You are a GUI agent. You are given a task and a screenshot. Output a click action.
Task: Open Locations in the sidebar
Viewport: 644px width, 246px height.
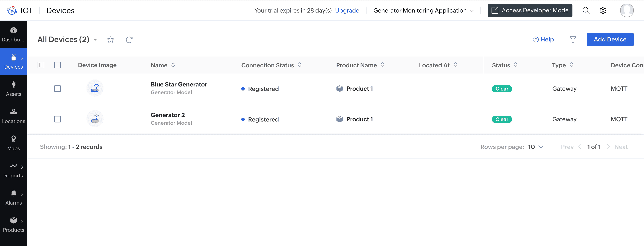pyautogui.click(x=13, y=116)
